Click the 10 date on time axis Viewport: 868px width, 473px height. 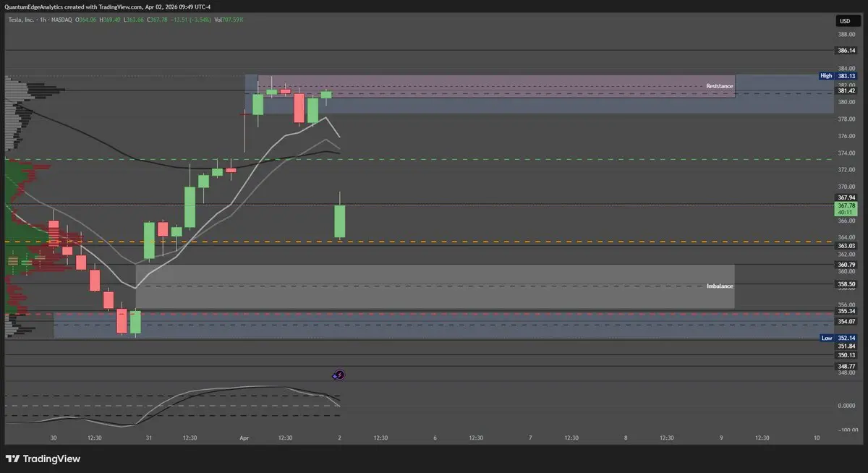817,438
